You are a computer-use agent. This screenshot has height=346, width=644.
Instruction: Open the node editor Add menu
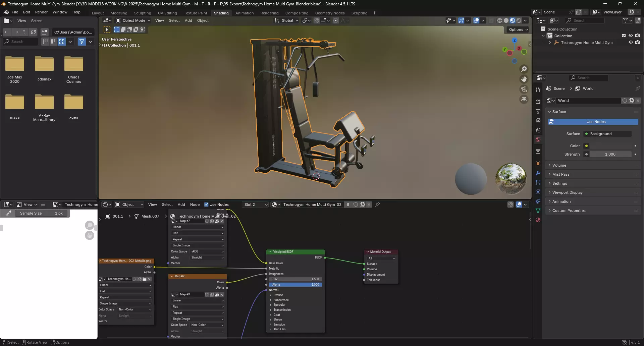181,205
